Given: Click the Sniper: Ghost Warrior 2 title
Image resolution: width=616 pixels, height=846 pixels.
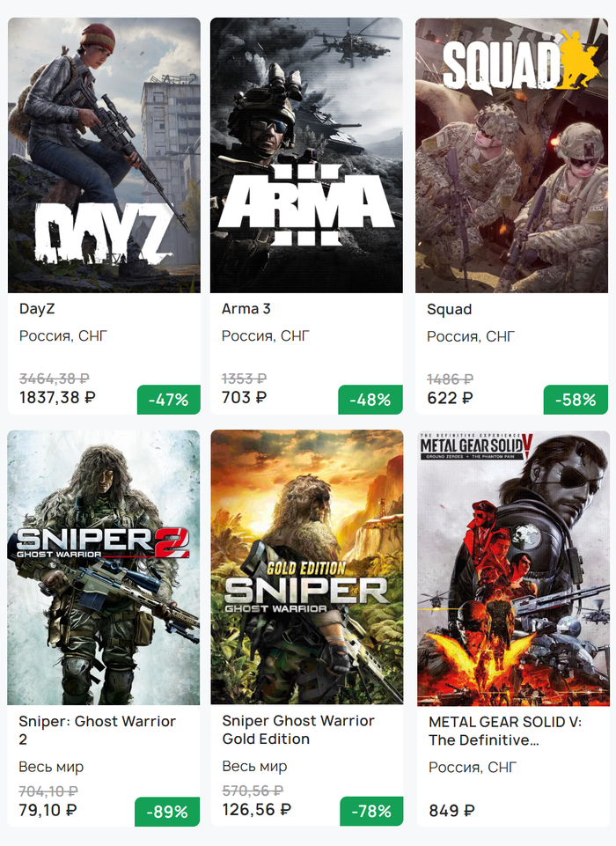Looking at the screenshot, I should (97, 730).
